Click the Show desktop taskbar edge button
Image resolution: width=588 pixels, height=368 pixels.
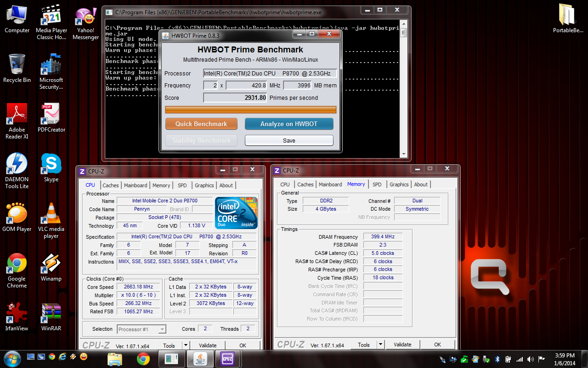[x=585, y=359]
